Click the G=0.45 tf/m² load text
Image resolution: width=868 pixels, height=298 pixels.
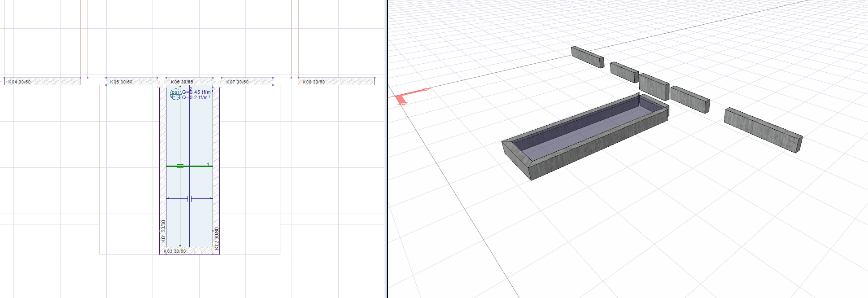[196, 92]
